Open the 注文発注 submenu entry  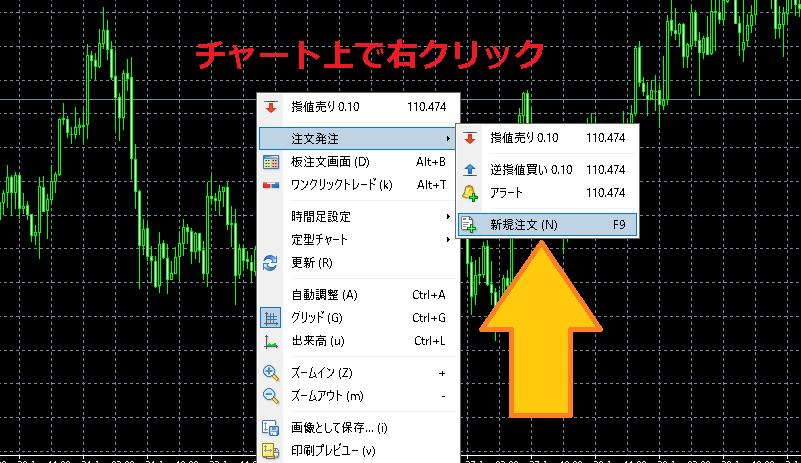click(358, 138)
